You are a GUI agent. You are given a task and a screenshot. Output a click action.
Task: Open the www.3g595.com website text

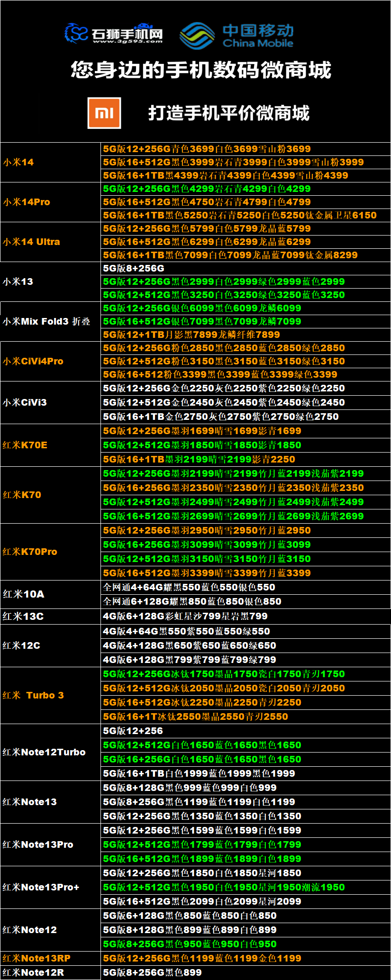click(x=127, y=41)
